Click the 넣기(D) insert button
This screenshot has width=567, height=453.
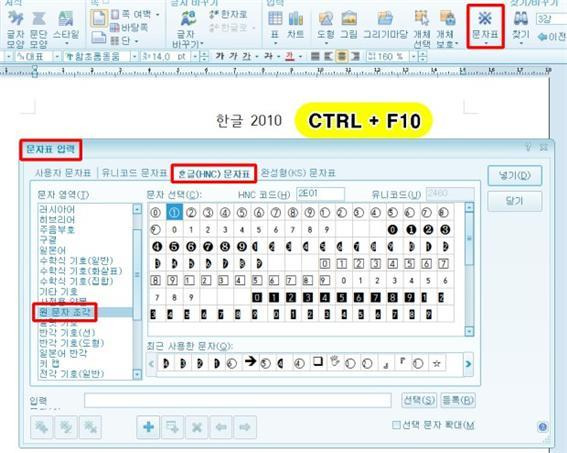pos(515,176)
